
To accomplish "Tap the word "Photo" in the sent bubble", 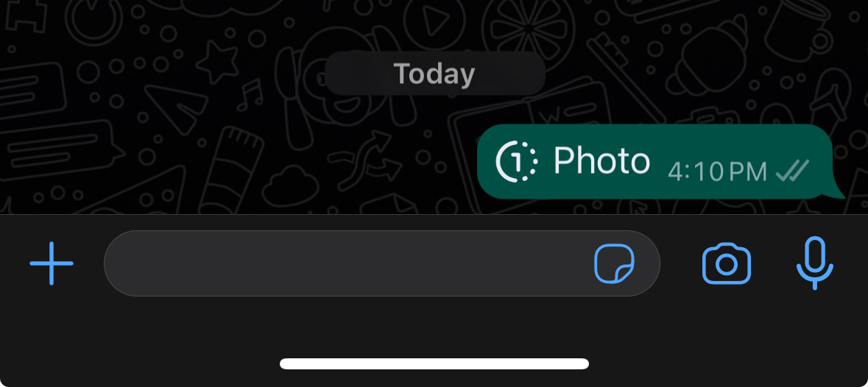I will (601, 161).
